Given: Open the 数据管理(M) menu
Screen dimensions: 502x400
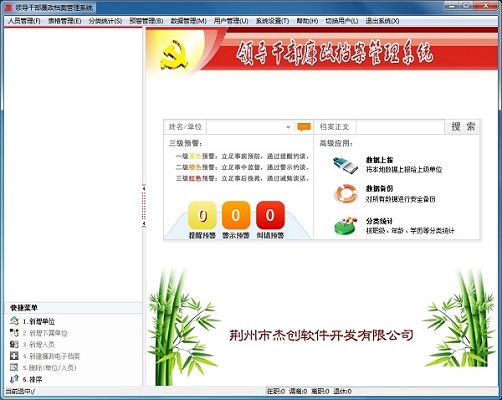Looking at the screenshot, I should [189, 21].
